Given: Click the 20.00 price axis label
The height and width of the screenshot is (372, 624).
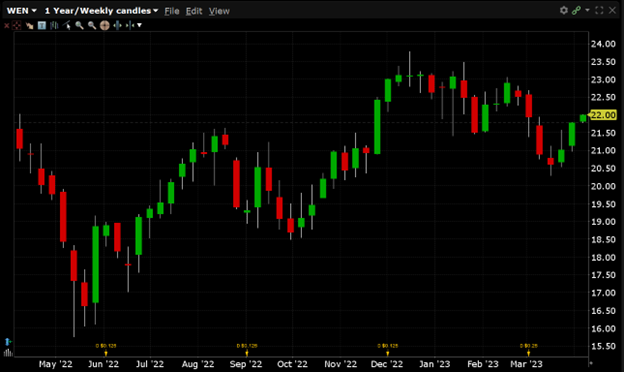Looking at the screenshot, I should pyautogui.click(x=603, y=186).
